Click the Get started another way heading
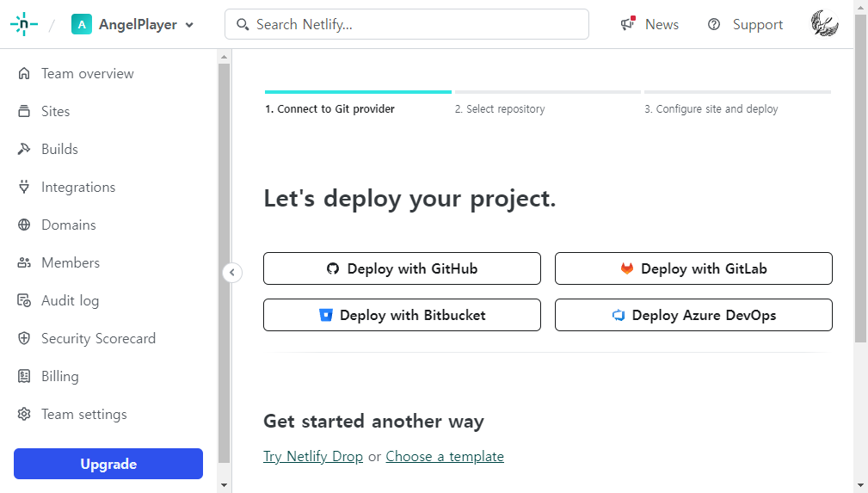This screenshot has height=493, width=868. (x=373, y=421)
